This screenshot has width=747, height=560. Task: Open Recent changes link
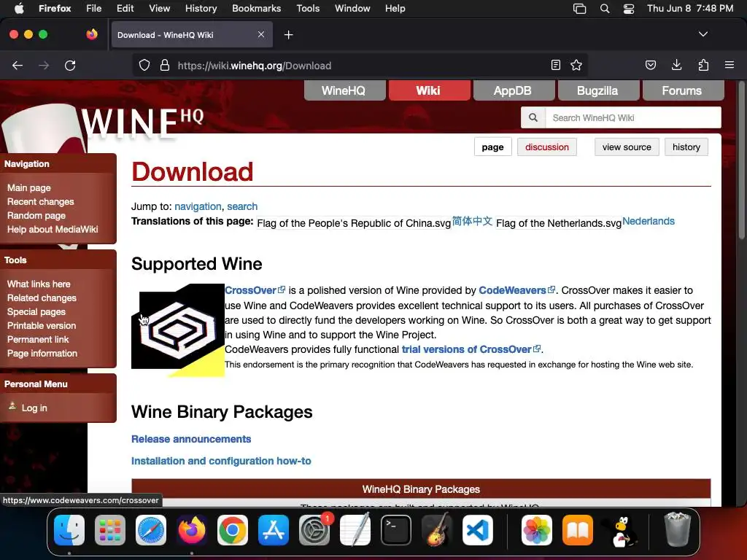point(41,201)
